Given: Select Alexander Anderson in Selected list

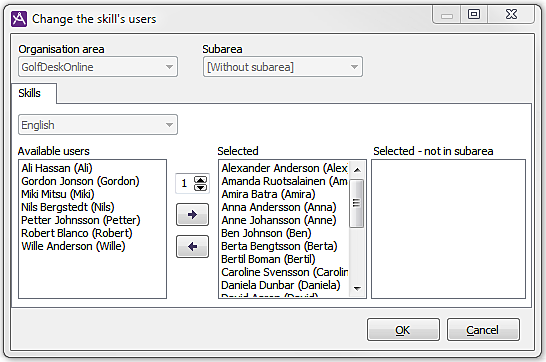Looking at the screenshot, I should click(x=284, y=168).
